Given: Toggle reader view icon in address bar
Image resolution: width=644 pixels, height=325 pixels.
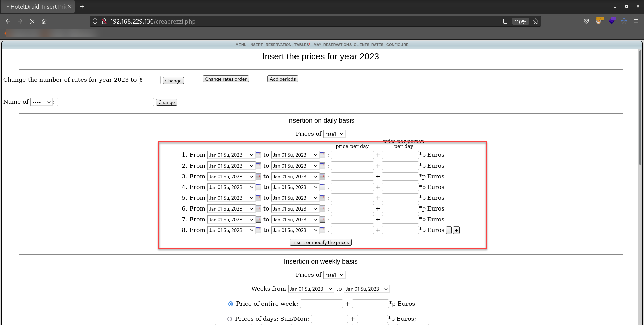Looking at the screenshot, I should click(x=505, y=21).
